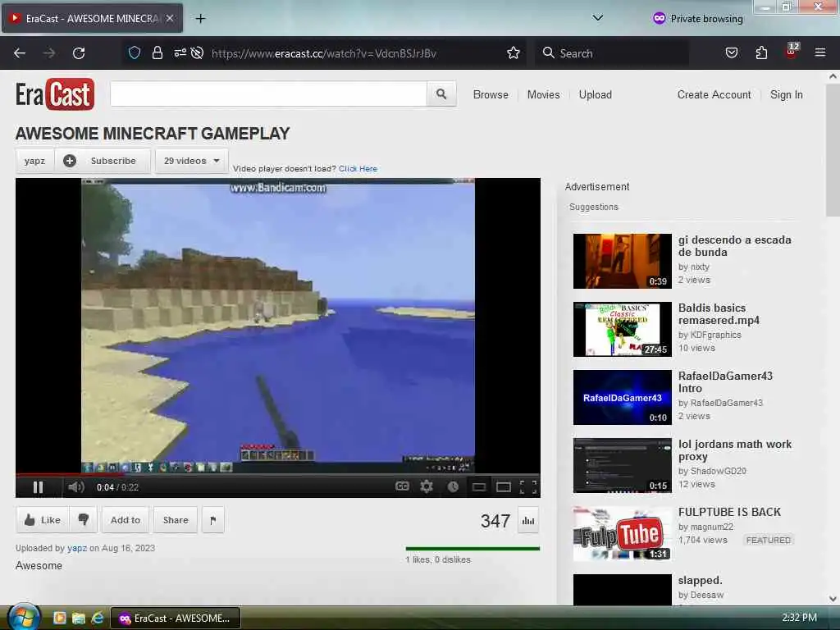
Task: Click the taskbar clock 2:32 PM
Action: click(799, 618)
